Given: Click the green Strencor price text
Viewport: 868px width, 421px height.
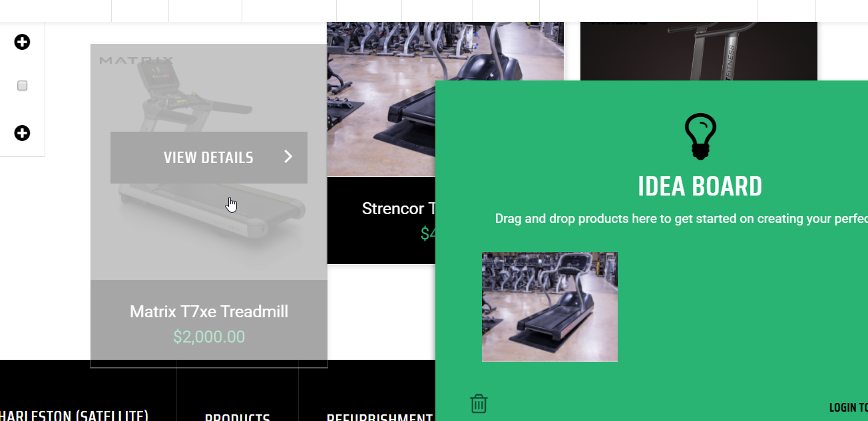Looking at the screenshot, I should (x=427, y=233).
